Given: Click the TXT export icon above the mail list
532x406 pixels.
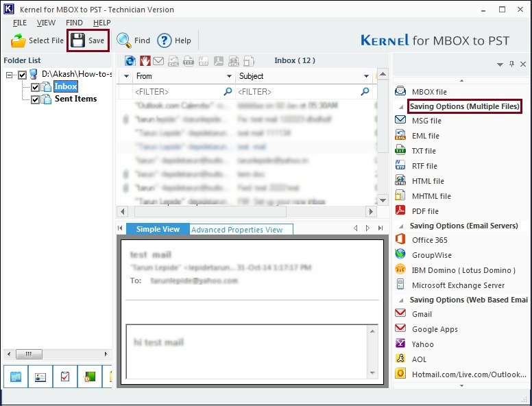Looking at the screenshot, I should click(189, 61).
